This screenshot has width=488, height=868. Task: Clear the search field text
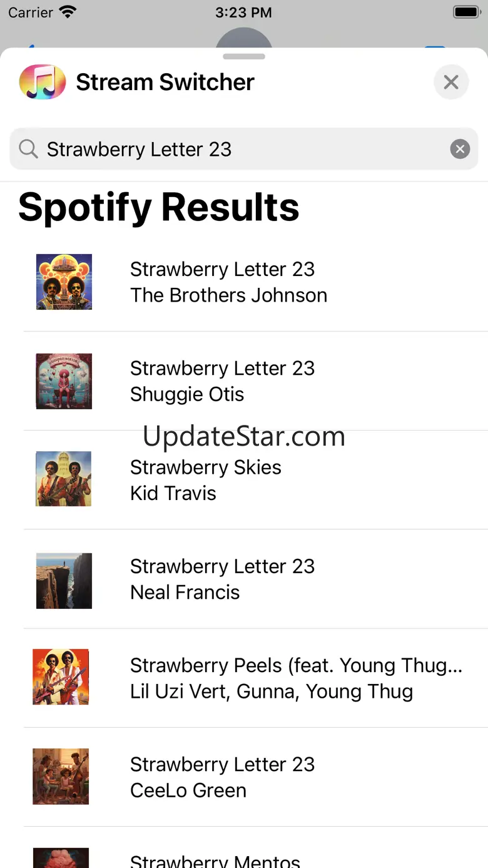coord(460,149)
